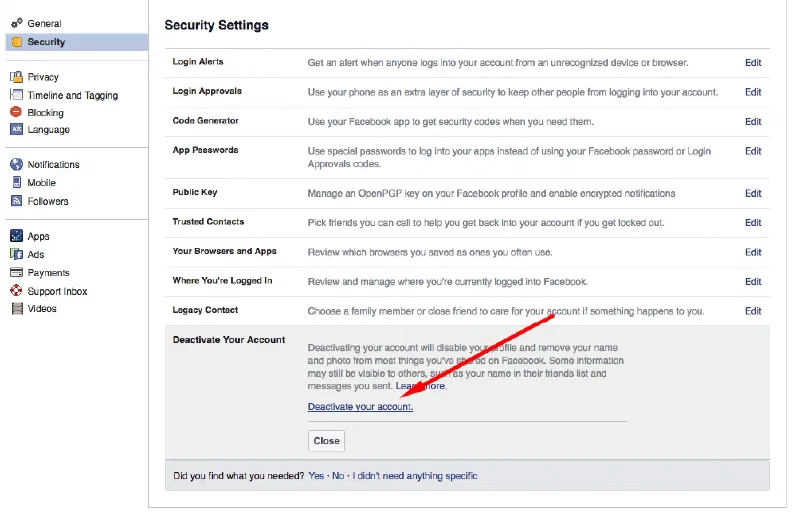Select the Security shield icon in sidebar
The image size is (800, 512).
point(16,42)
